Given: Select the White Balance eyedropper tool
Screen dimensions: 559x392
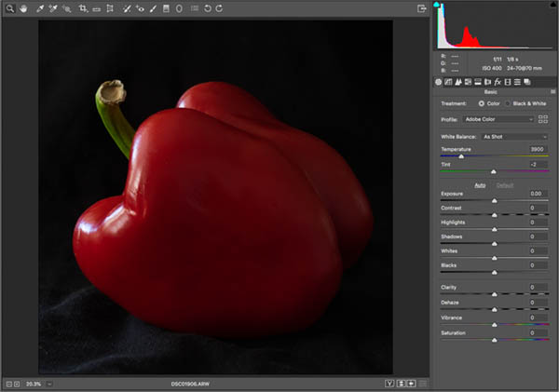Looking at the screenshot, I should pos(40,8).
